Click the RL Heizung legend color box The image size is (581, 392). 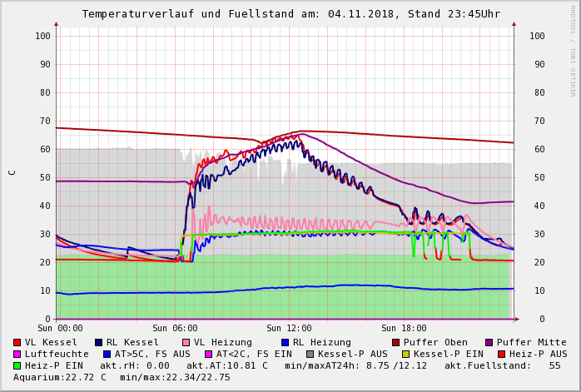(285, 342)
